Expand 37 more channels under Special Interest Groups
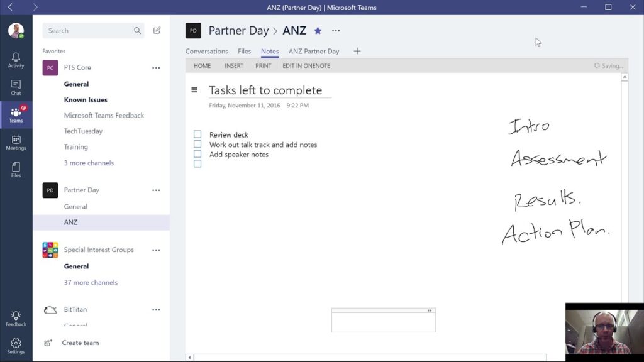The width and height of the screenshot is (644, 362). pyautogui.click(x=92, y=282)
